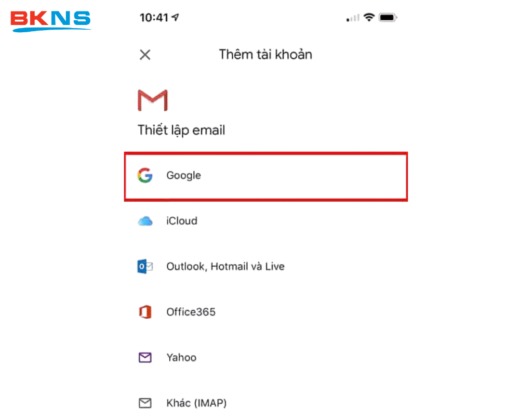Click the Google G icon
532x416 pixels.
tap(145, 175)
